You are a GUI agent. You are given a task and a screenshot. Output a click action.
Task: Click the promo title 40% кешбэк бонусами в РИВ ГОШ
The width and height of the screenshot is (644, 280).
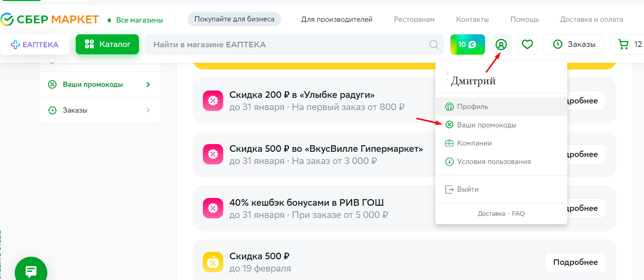[306, 203]
